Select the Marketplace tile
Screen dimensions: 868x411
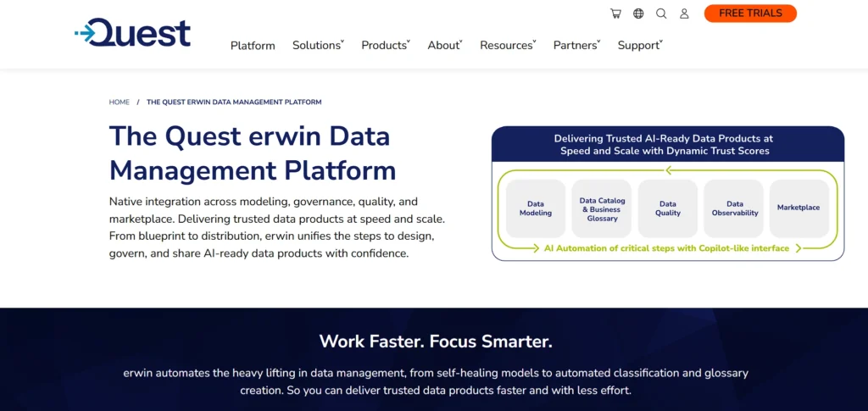[x=798, y=208]
